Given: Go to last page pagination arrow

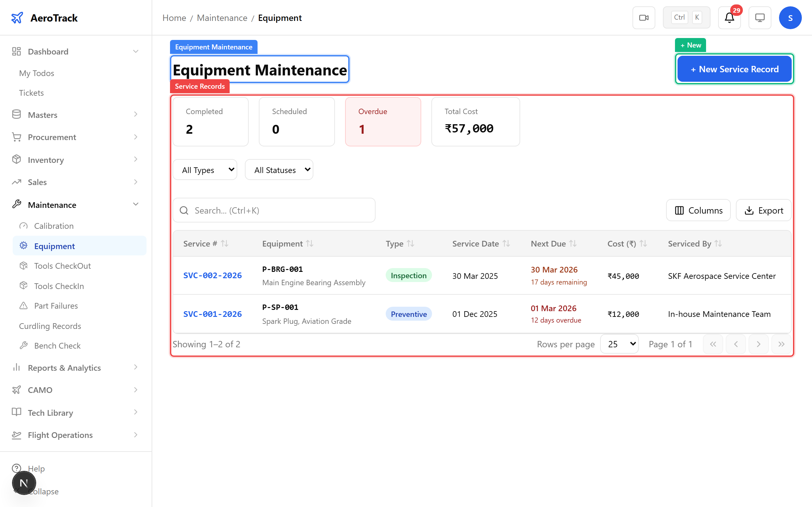Looking at the screenshot, I should pyautogui.click(x=781, y=344).
